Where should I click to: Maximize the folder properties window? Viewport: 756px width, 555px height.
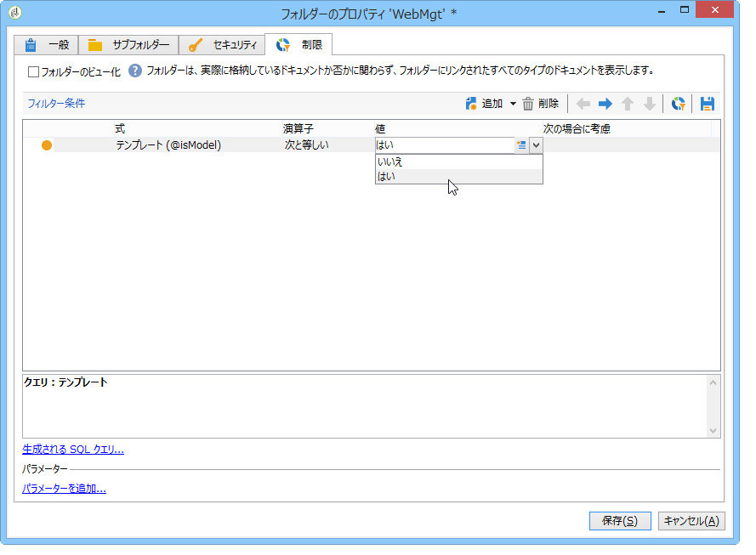(685, 10)
